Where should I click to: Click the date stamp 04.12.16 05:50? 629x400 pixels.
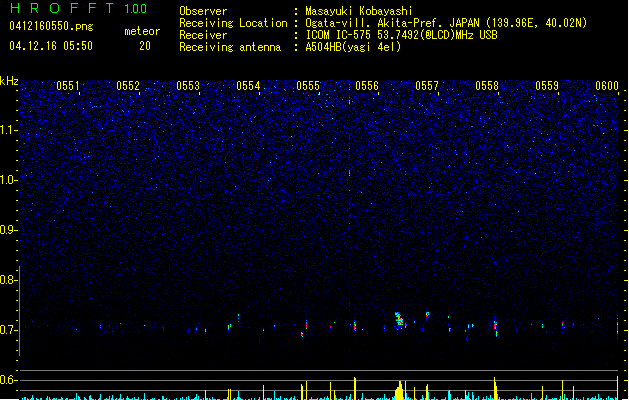51,46
